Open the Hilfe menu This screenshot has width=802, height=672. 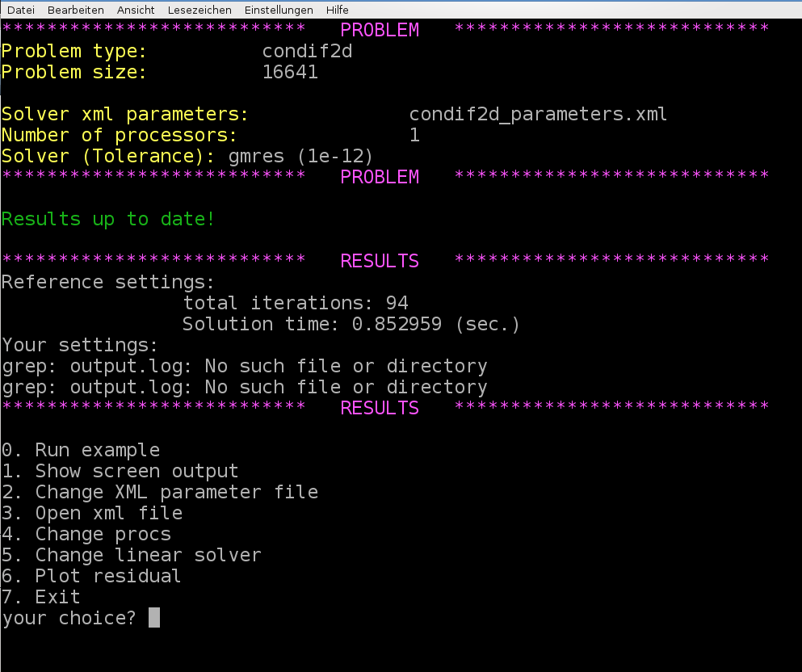(x=338, y=10)
